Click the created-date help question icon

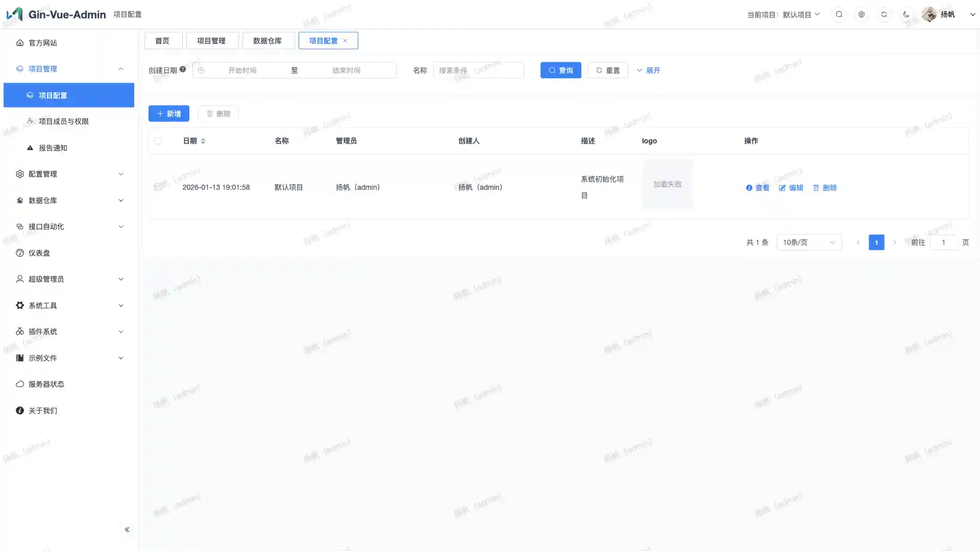(183, 69)
